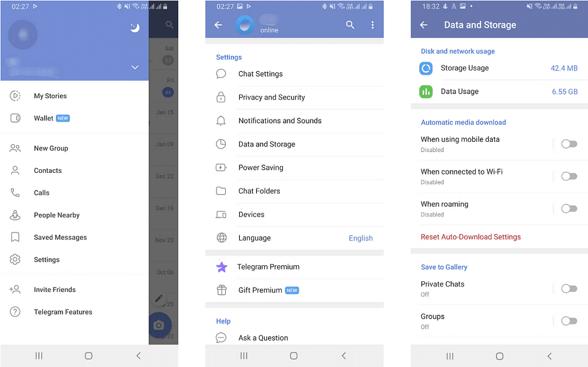Open Devices label in Settings

click(x=251, y=214)
